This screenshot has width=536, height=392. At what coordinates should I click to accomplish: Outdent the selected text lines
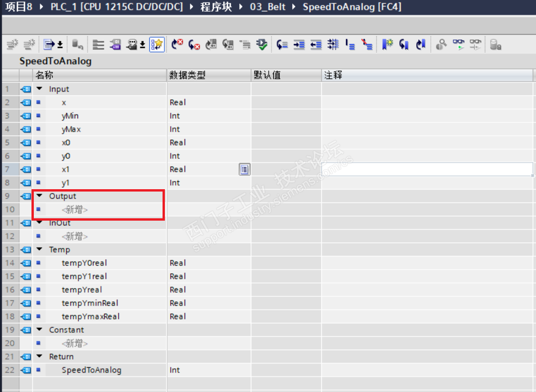[316, 45]
